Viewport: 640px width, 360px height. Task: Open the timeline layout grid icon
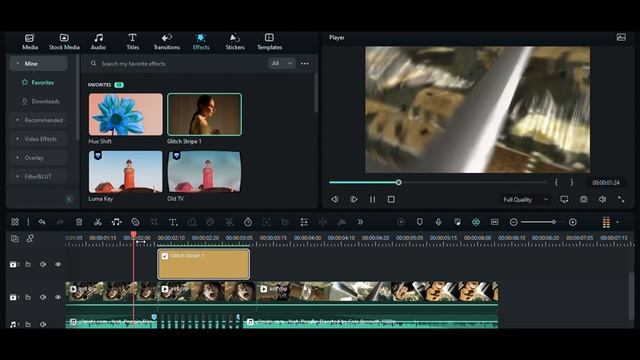(15, 222)
